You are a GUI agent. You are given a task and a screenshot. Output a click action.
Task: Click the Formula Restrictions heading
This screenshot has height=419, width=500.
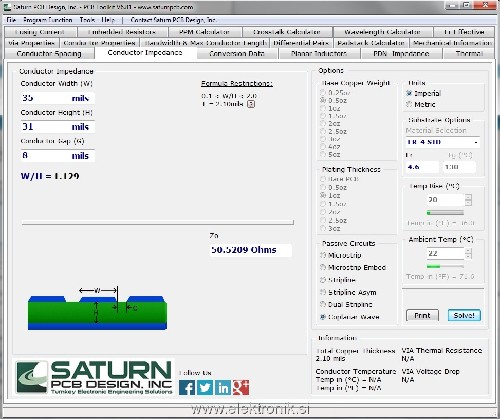coord(237,83)
